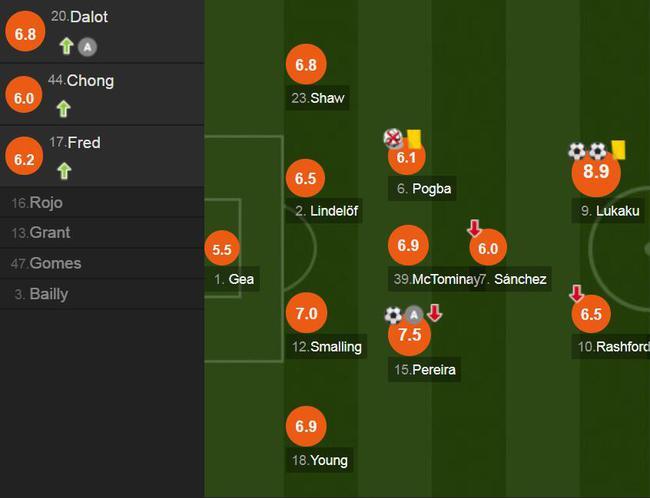Click Chong's green substituted-on arrow
The height and width of the screenshot is (498, 650).
tap(63, 109)
